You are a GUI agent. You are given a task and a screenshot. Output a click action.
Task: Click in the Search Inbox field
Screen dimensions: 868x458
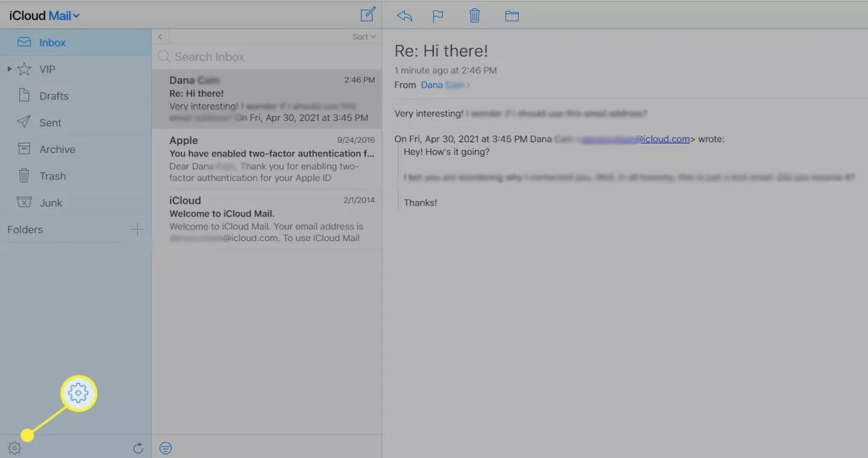pos(267,57)
